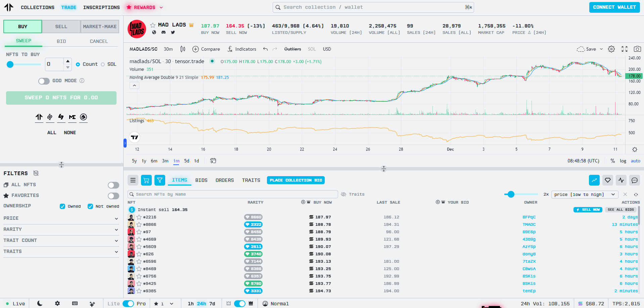This screenshot has height=308, width=644.
Task: Open the Mad Lads website globe icon
Action: pos(154,32)
